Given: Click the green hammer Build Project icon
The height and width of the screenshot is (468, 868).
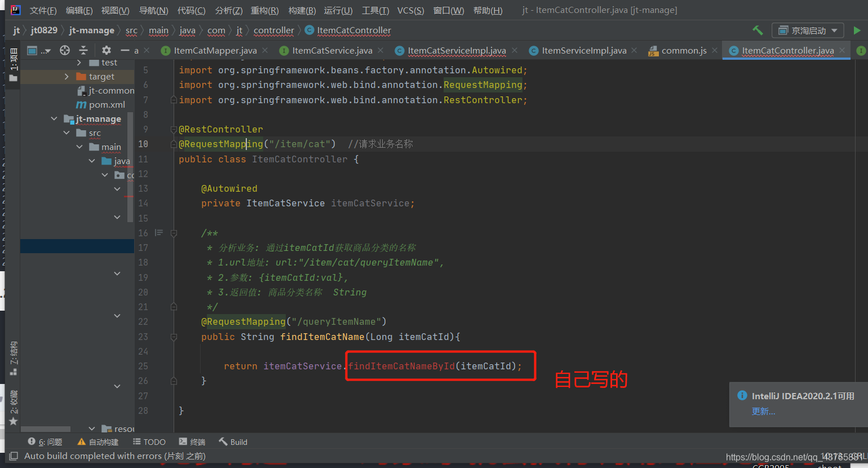Looking at the screenshot, I should point(758,30).
